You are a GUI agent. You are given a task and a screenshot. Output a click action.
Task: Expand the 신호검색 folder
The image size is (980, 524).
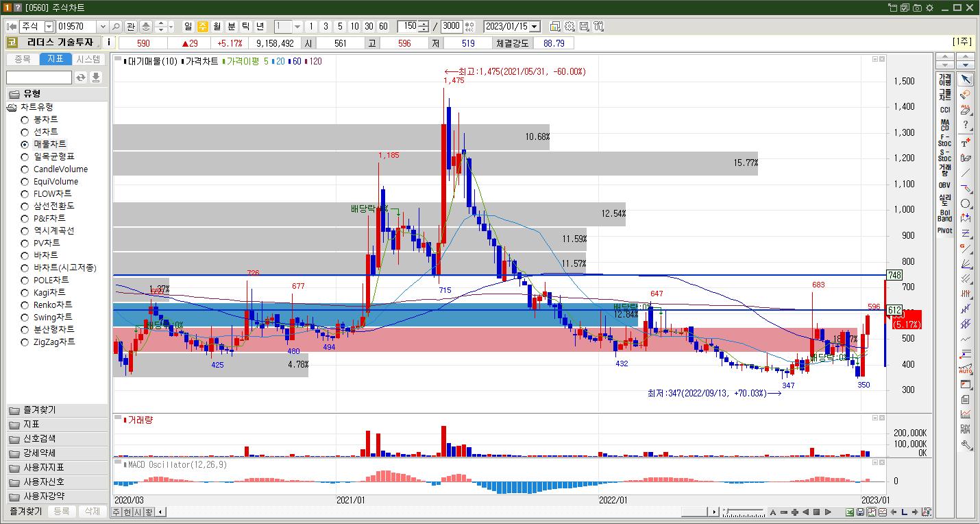click(57, 439)
